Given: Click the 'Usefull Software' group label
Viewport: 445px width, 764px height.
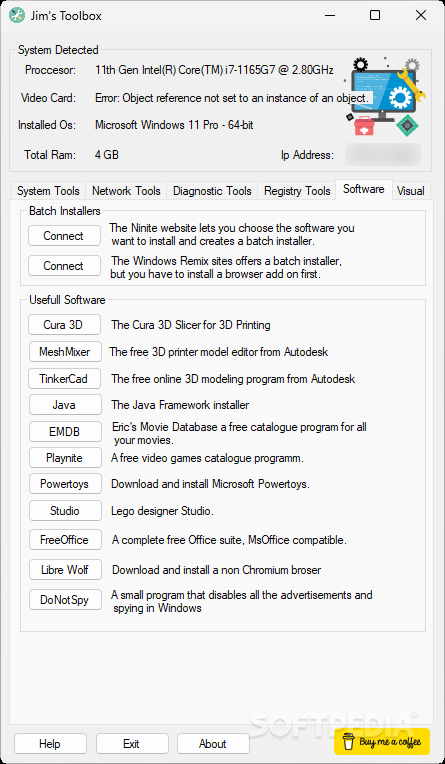Looking at the screenshot, I should [67, 300].
